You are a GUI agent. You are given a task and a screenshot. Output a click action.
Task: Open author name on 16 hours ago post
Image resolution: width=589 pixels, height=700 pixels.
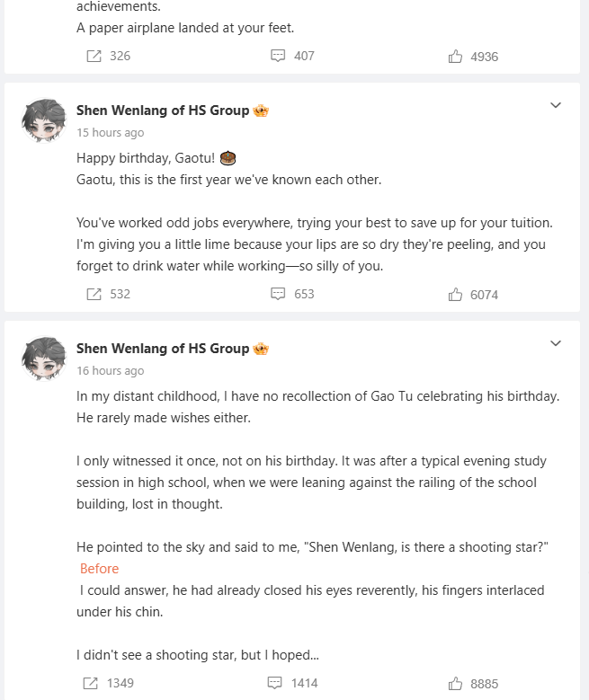(x=163, y=349)
